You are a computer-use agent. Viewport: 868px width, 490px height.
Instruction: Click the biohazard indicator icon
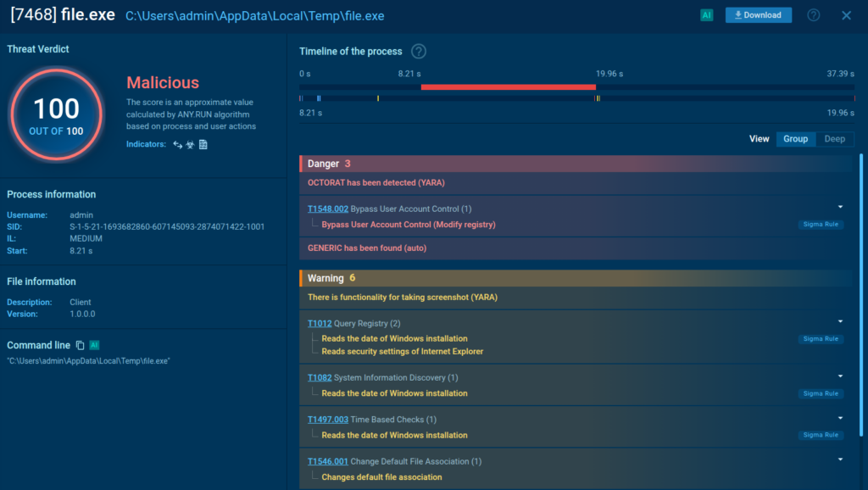tap(191, 144)
